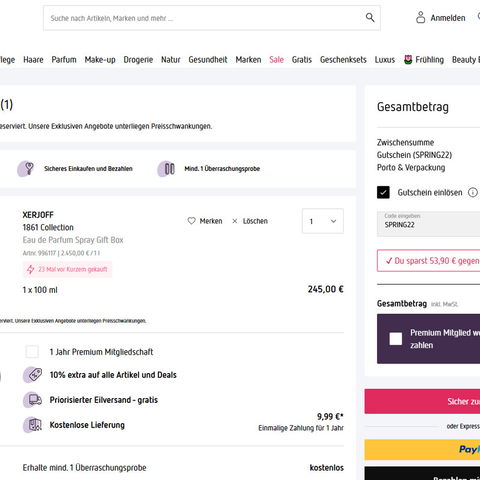Open the Sale section
Viewport: 480px width, 480px height.
(277, 60)
